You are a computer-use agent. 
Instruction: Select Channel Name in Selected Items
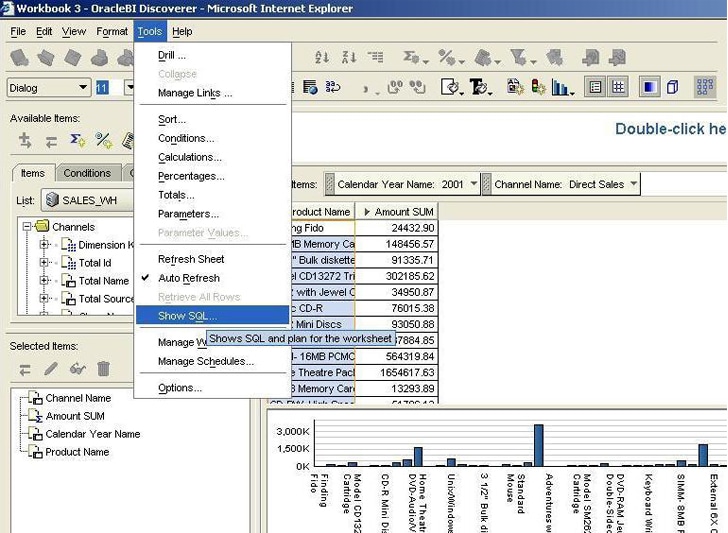pyautogui.click(x=78, y=398)
